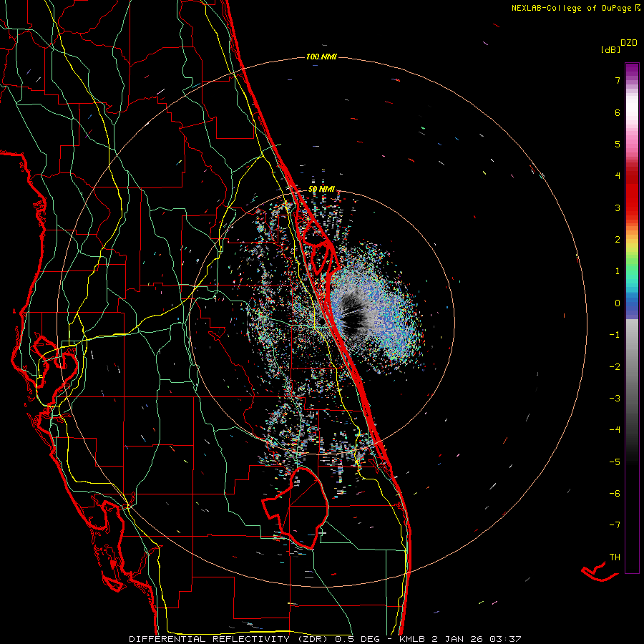Click the TH threshold label on the scale

615,557
